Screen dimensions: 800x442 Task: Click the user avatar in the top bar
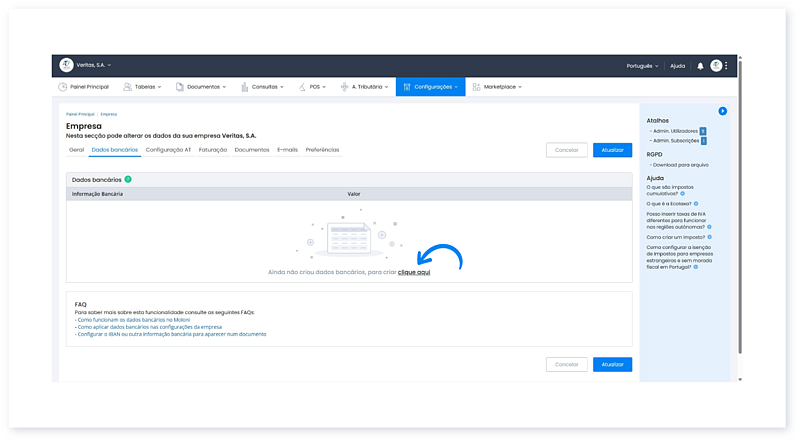(716, 65)
